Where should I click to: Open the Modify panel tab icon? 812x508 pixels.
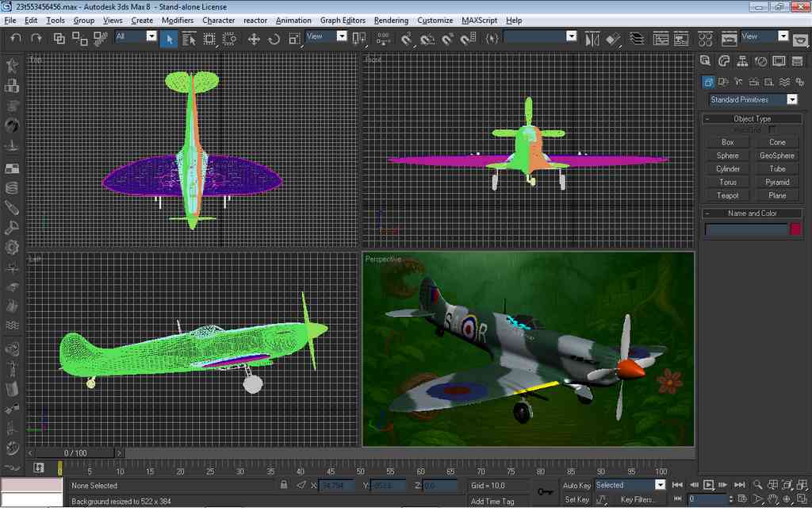coord(724,61)
